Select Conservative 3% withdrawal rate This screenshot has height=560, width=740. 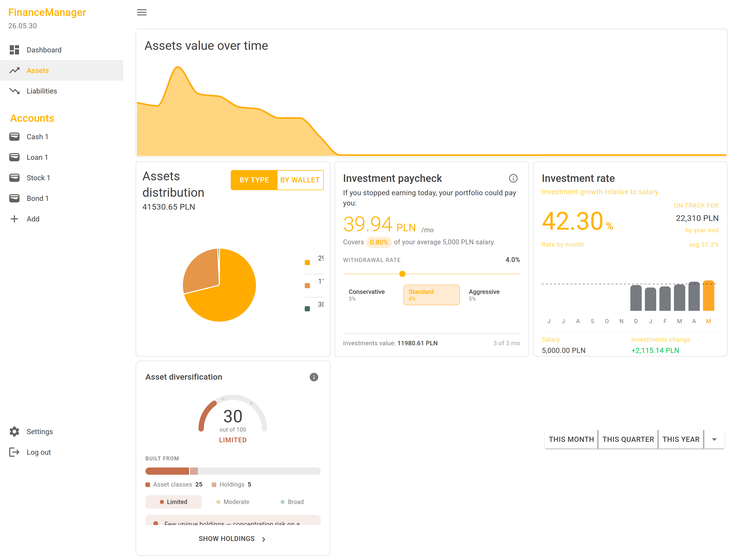(x=372, y=295)
